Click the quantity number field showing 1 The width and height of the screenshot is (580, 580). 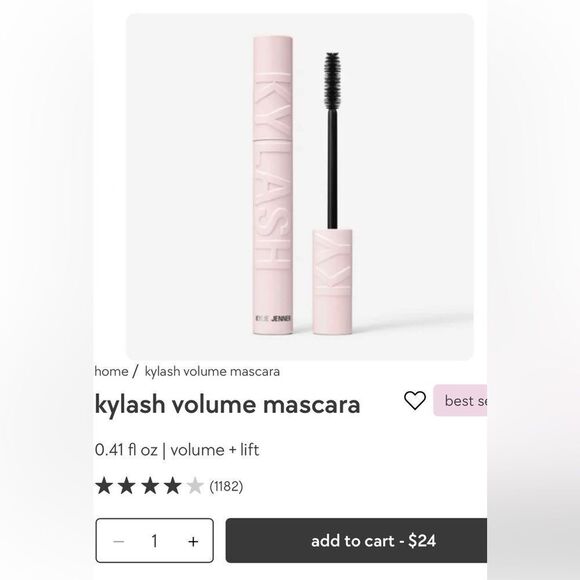tap(155, 541)
